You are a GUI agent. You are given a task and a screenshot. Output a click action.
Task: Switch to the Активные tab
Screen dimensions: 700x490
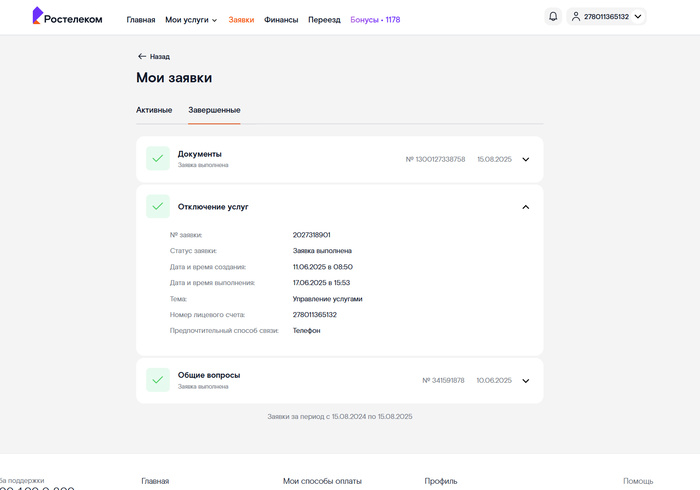(154, 110)
